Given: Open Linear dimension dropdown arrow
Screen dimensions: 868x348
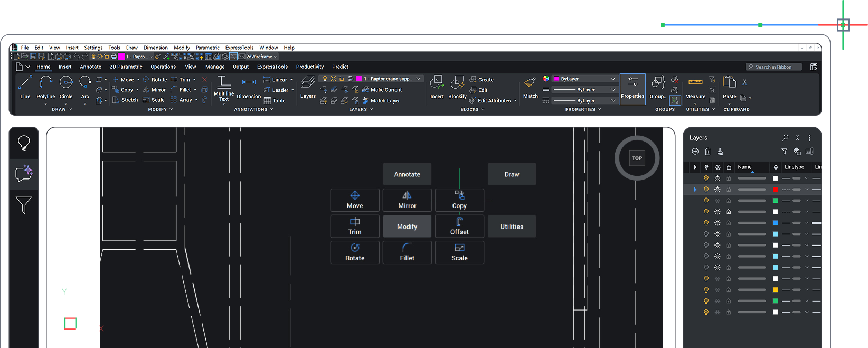Looking at the screenshot, I should tap(291, 80).
